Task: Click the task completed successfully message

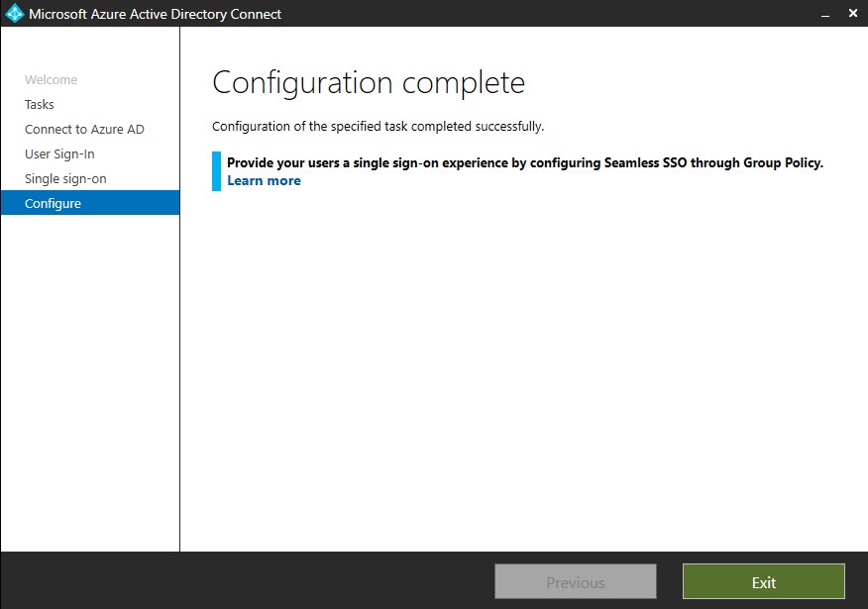Action: (378, 127)
